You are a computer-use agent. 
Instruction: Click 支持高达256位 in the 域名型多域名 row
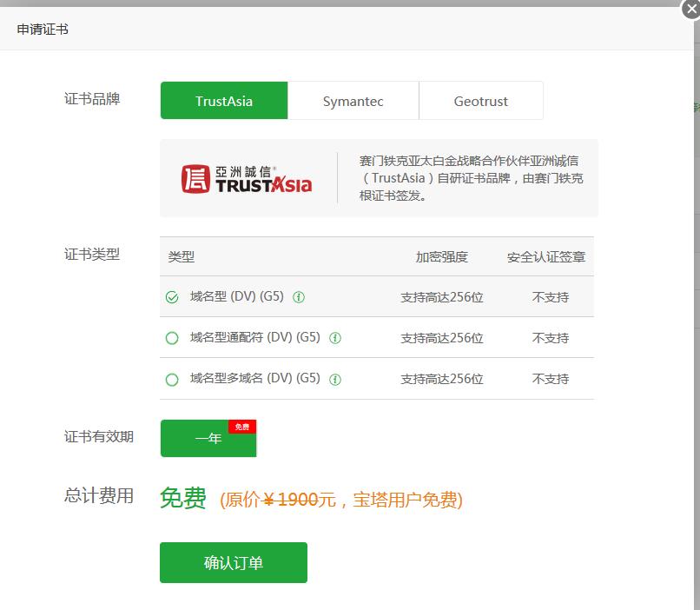point(442,379)
